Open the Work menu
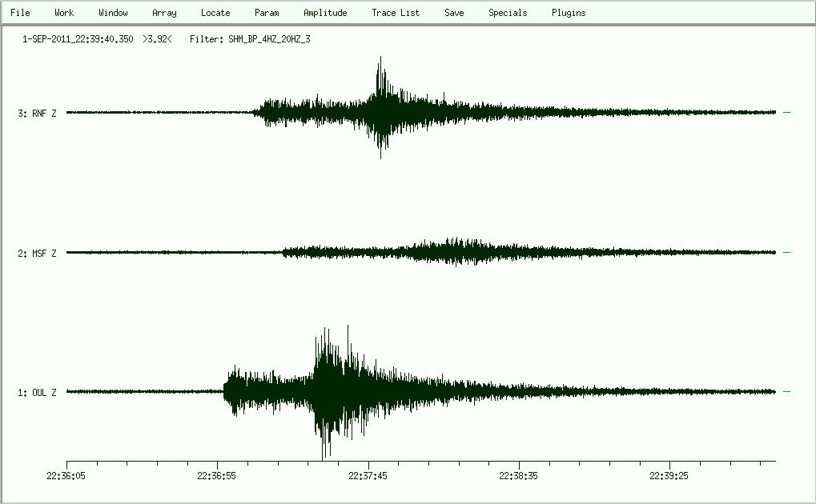This screenshot has width=816, height=504. point(64,13)
